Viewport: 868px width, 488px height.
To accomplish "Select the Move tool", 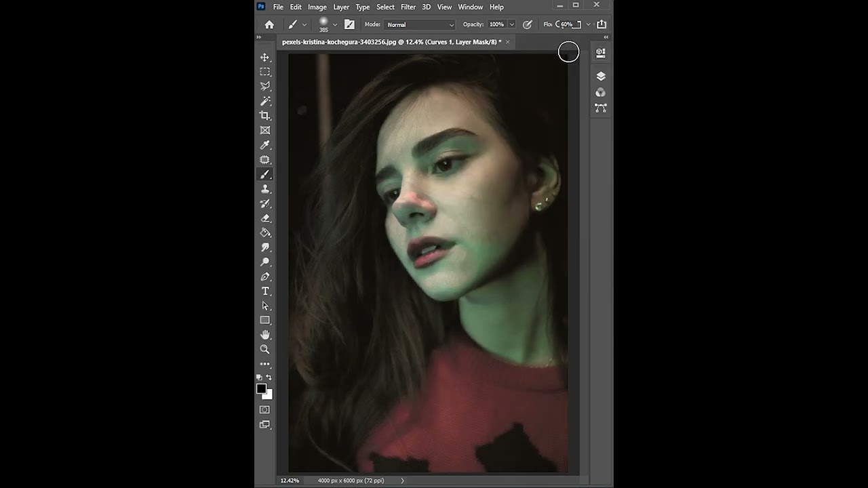I will point(265,58).
